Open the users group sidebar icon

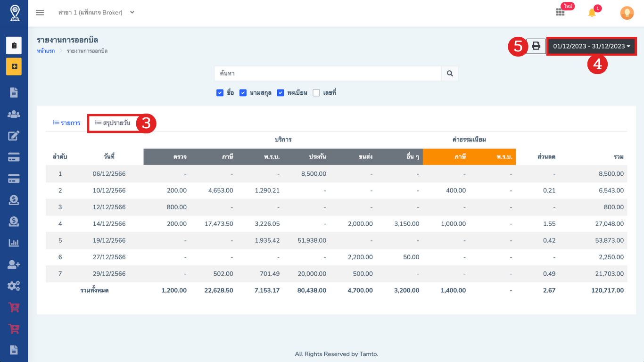pyautogui.click(x=14, y=114)
